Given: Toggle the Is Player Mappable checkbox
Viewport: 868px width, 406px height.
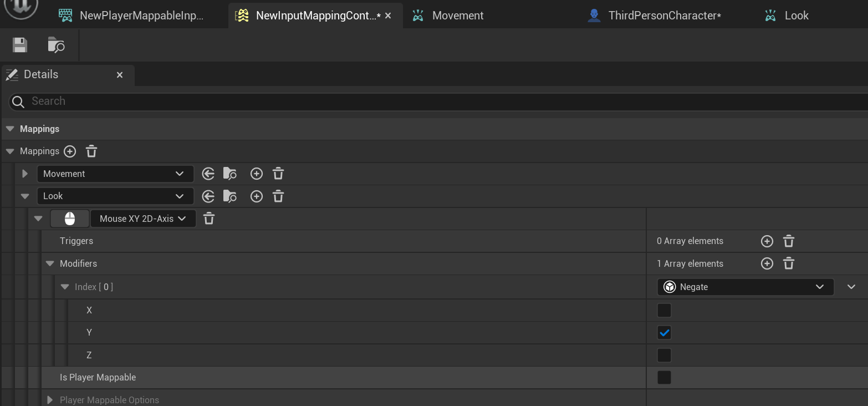Looking at the screenshot, I should point(664,378).
